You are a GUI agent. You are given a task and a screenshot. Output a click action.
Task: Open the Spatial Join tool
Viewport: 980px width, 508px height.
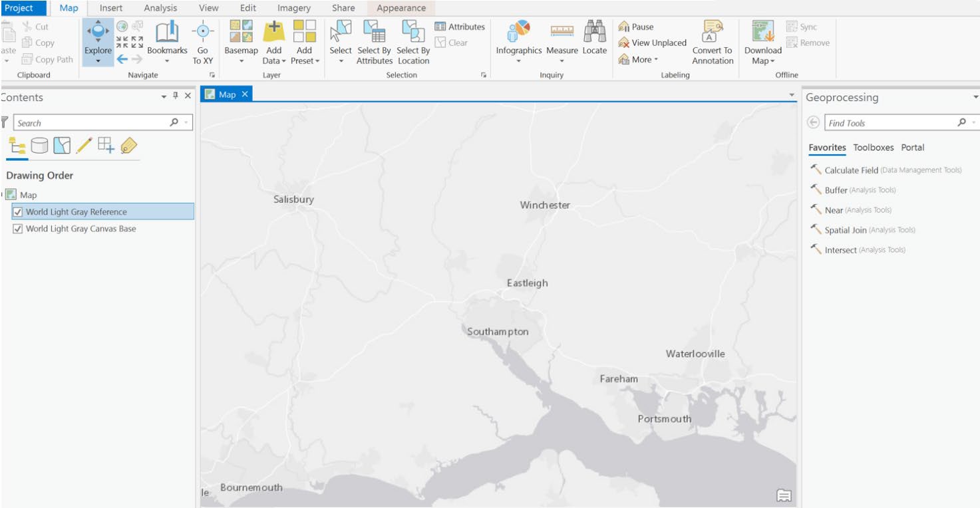(x=845, y=229)
